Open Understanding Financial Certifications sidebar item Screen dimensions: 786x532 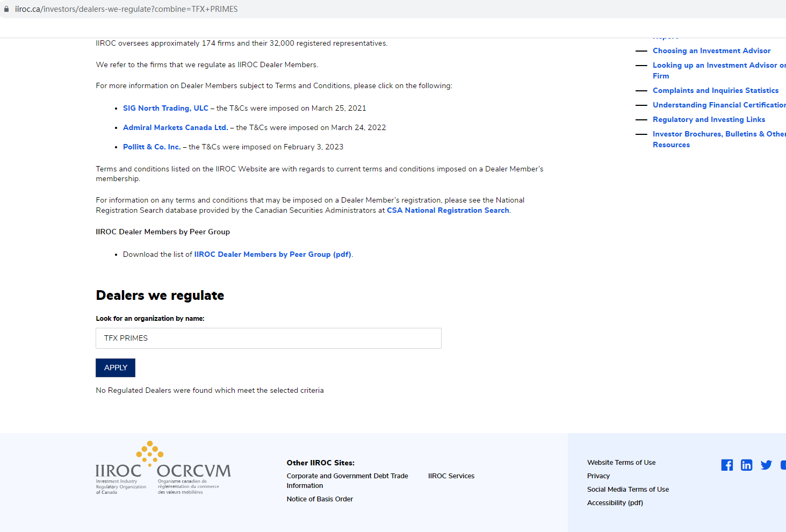pyautogui.click(x=718, y=105)
